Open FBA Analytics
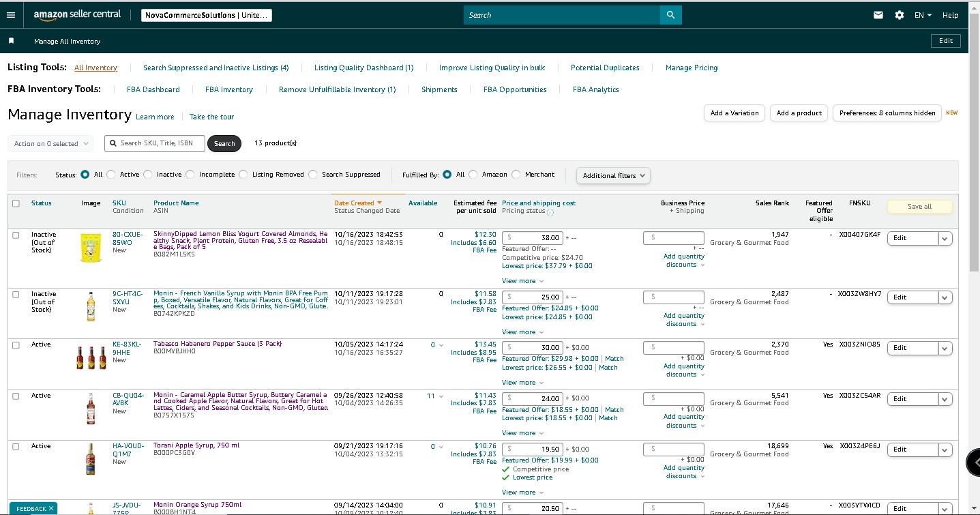Screen dimensions: 980x515 coord(595,89)
